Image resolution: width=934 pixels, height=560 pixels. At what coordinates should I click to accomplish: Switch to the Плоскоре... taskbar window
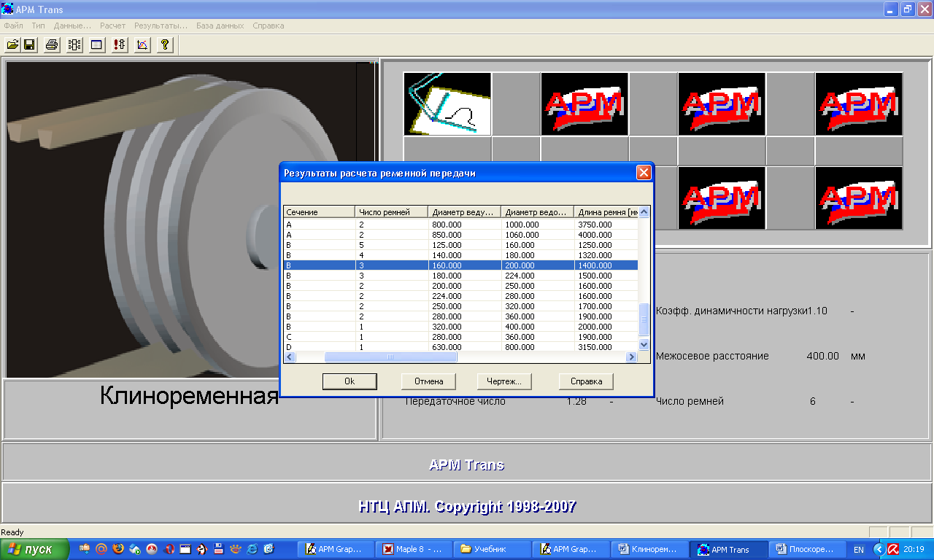coord(808,549)
